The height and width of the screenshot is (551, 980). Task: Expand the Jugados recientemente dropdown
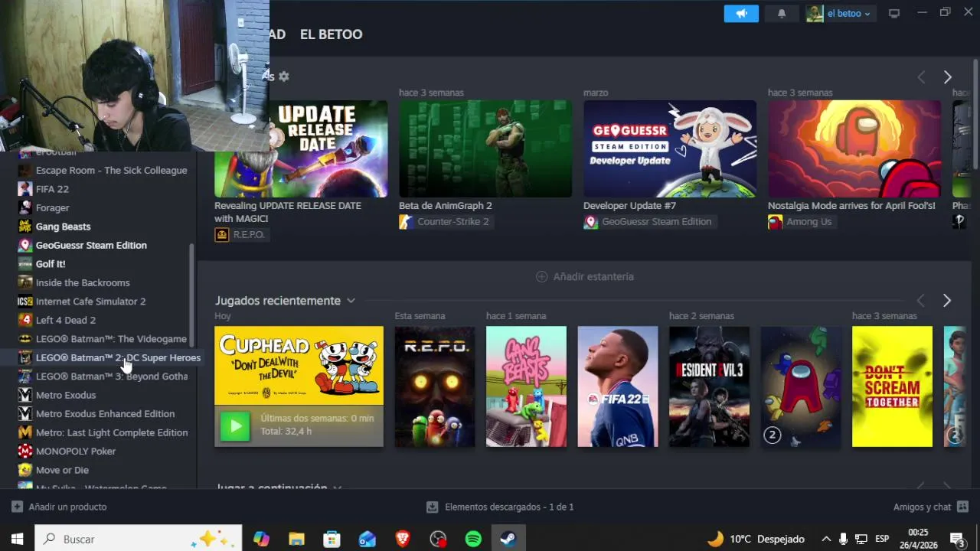point(351,301)
